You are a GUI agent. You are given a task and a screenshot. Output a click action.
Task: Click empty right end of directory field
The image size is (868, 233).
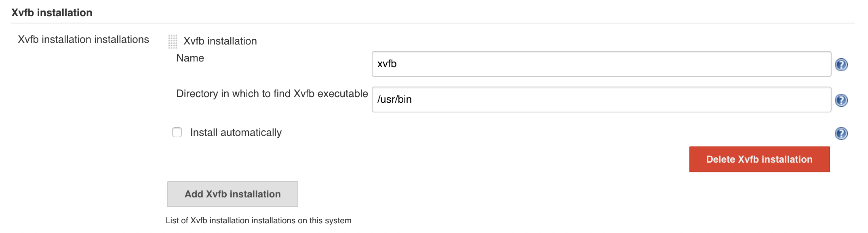pyautogui.click(x=800, y=100)
